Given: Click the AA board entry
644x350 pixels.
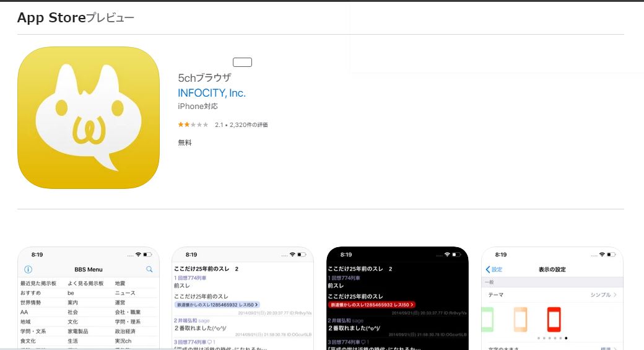Looking at the screenshot, I should point(24,312).
